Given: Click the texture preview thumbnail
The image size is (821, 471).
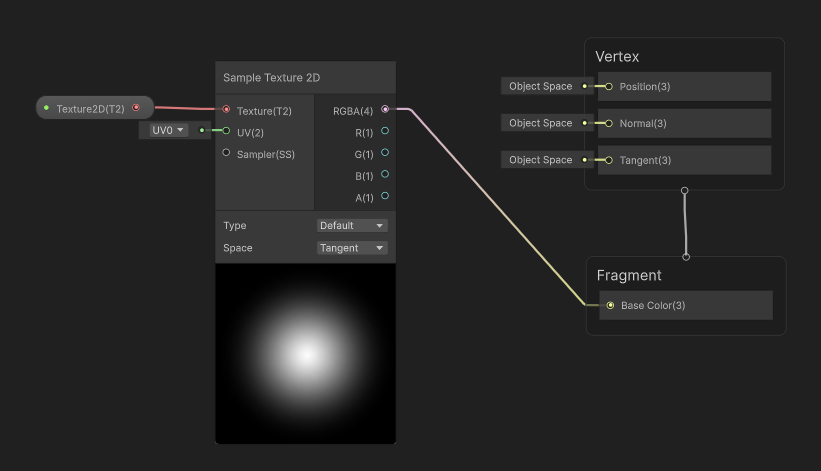Looking at the screenshot, I should [x=305, y=354].
